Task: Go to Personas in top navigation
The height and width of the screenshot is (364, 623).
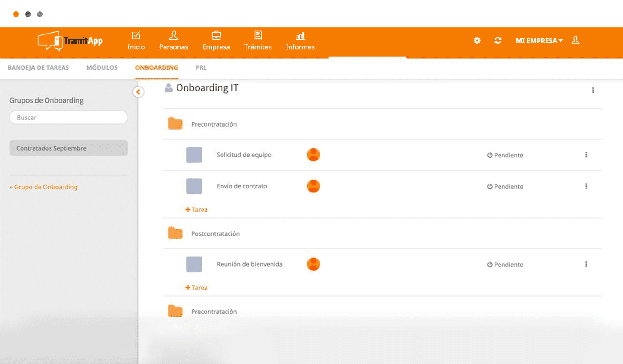Action: pyautogui.click(x=173, y=41)
